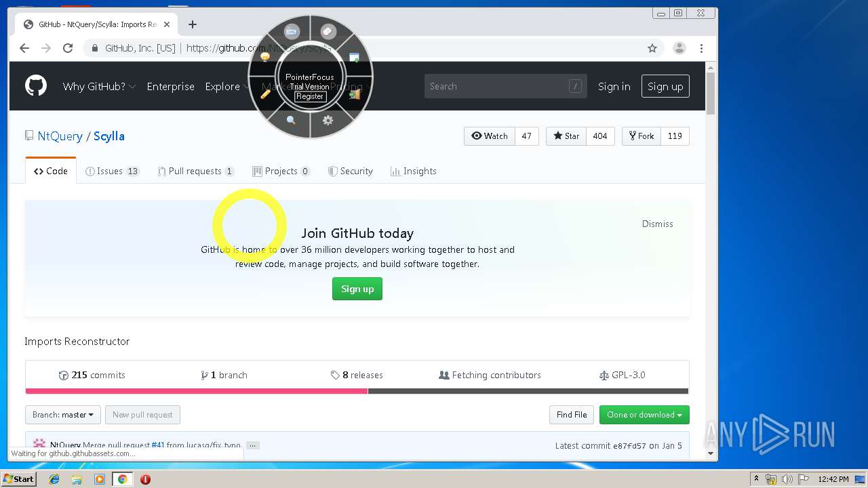Open the Chrome profile avatar icon
The height and width of the screenshot is (488, 868).
(x=679, y=48)
